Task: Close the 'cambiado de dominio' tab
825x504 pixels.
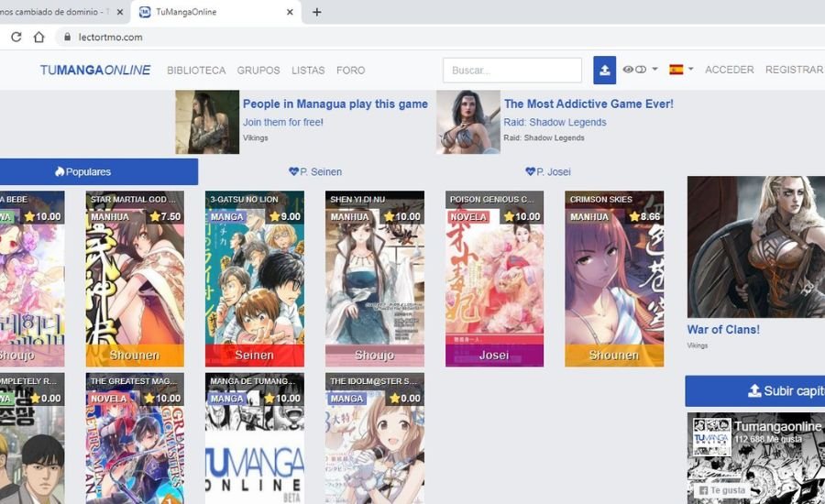Action: coord(120,12)
